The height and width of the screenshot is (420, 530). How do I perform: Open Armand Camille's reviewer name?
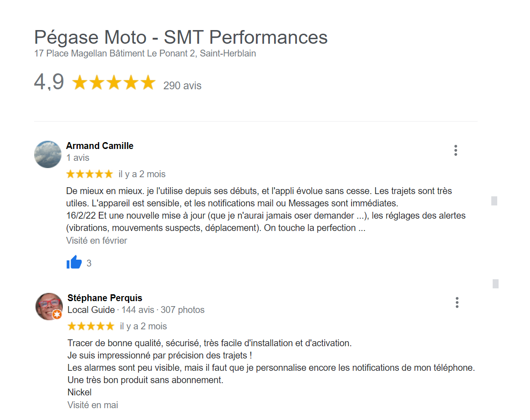click(100, 145)
